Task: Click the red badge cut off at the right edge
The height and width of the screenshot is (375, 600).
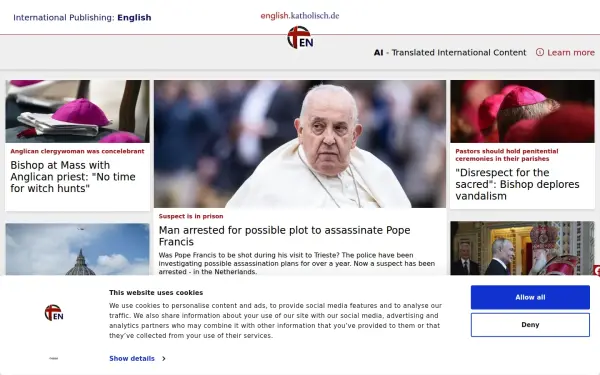Action: click(597, 271)
